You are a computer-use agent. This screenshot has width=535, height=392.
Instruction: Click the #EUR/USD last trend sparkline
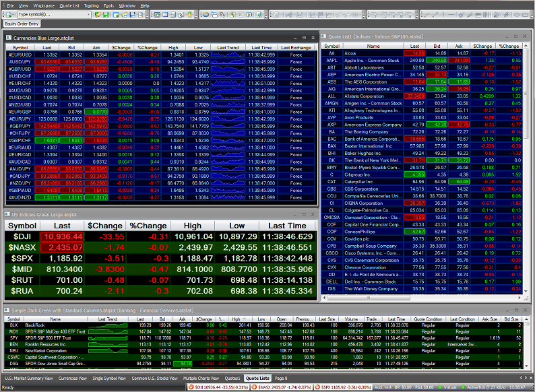[x=228, y=55]
